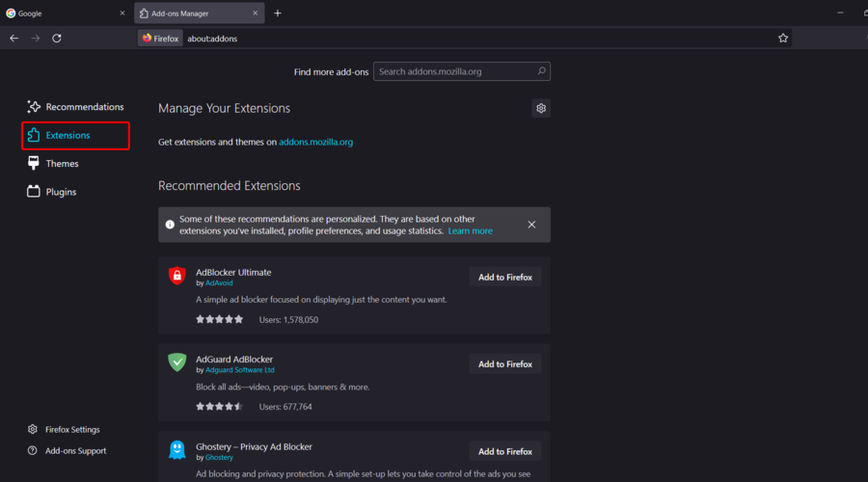Click the Recommended Extensions heading

pos(230,186)
